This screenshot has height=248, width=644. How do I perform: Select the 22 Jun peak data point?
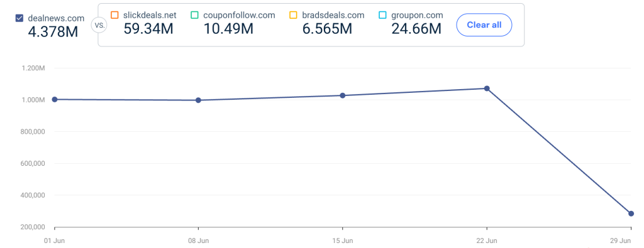(x=487, y=88)
